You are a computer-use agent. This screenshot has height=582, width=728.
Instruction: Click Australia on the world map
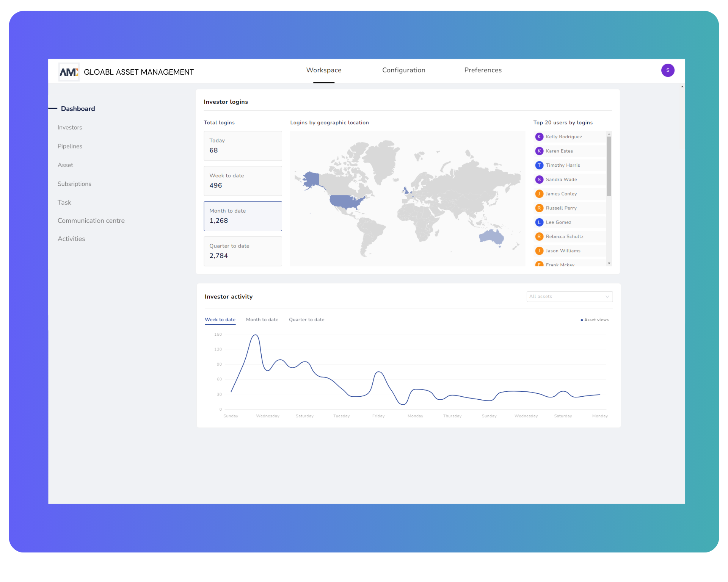pyautogui.click(x=492, y=237)
